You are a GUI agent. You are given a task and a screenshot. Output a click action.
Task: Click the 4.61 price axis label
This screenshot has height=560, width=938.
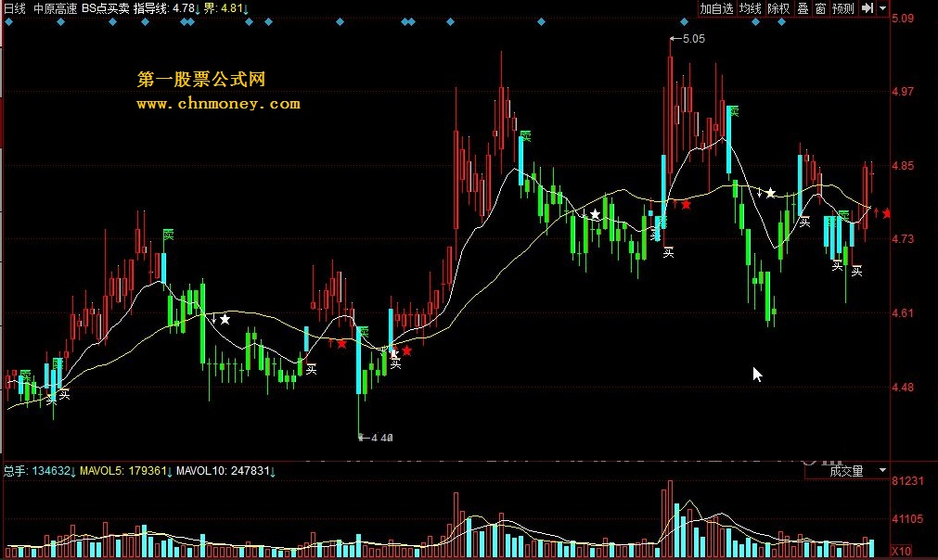pyautogui.click(x=903, y=313)
